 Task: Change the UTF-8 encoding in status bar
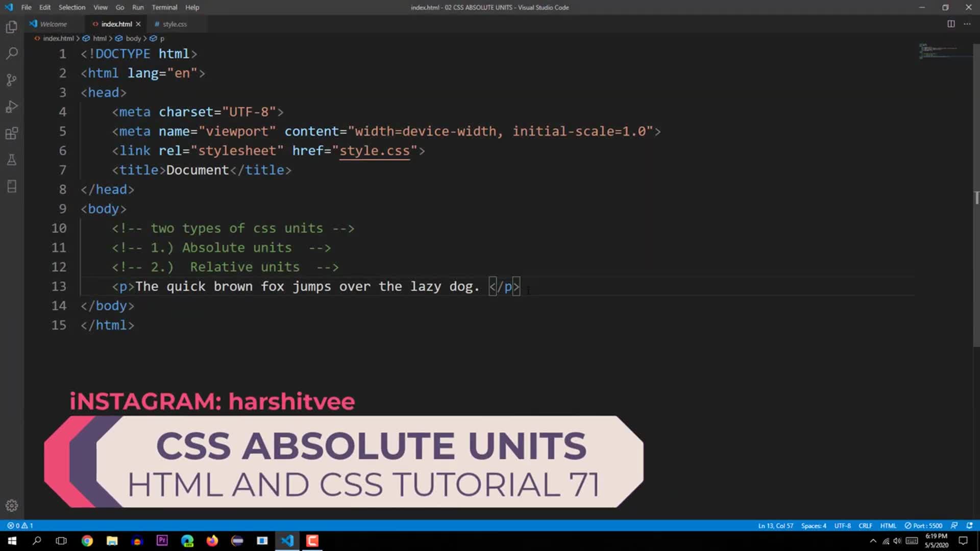[x=842, y=525]
